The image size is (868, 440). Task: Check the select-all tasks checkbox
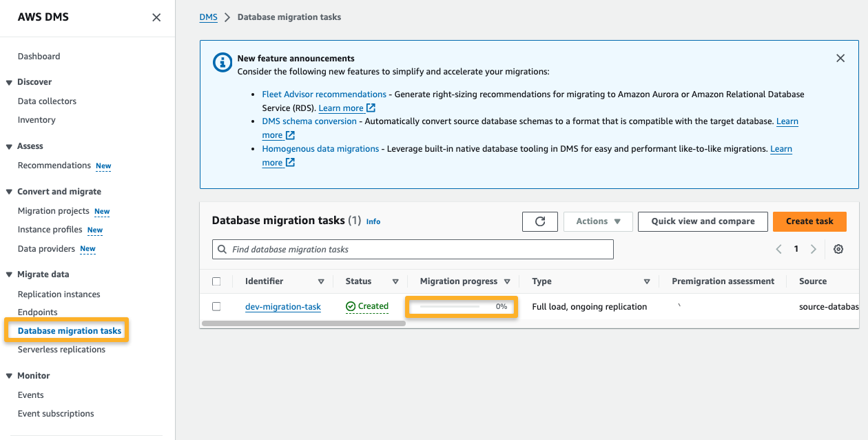pyautogui.click(x=217, y=281)
